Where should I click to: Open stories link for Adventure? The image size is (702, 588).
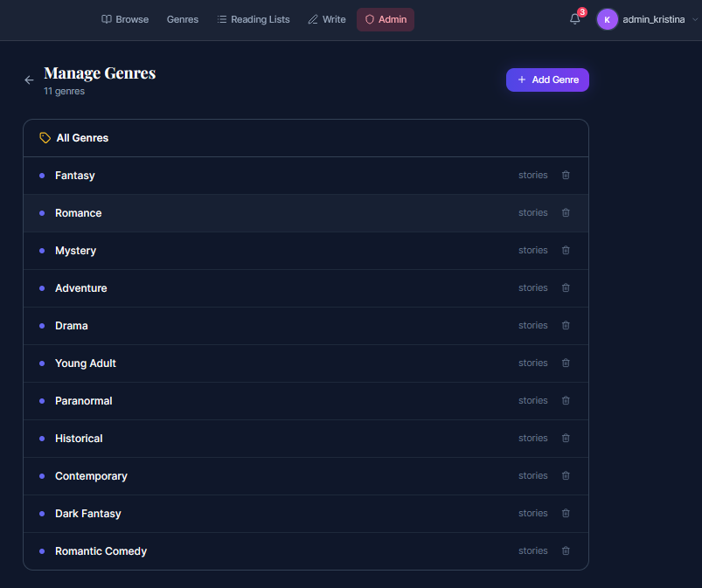pos(532,288)
